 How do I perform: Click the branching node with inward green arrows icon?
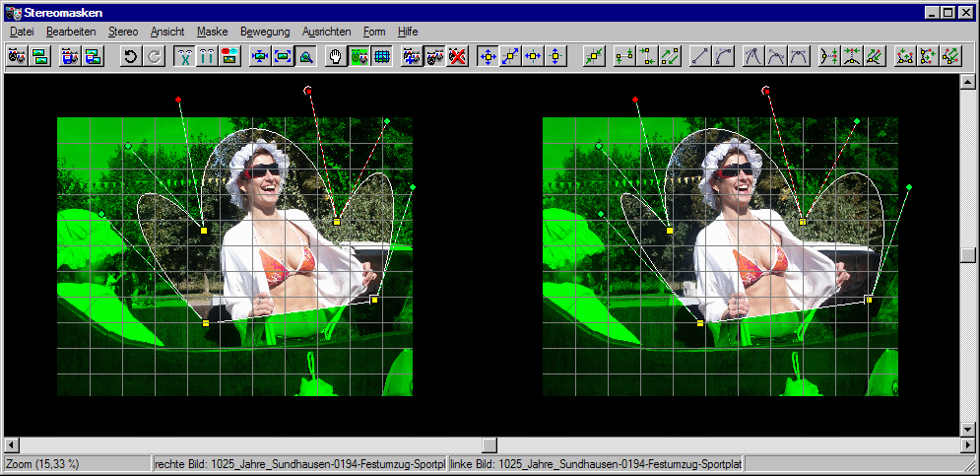point(853,57)
